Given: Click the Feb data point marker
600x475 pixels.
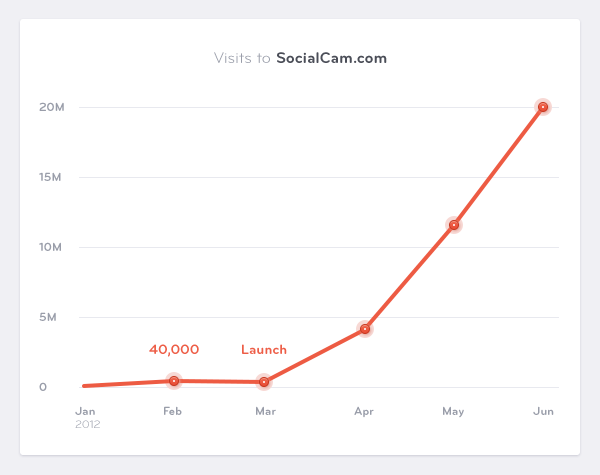Looking at the screenshot, I should pyautogui.click(x=174, y=381).
